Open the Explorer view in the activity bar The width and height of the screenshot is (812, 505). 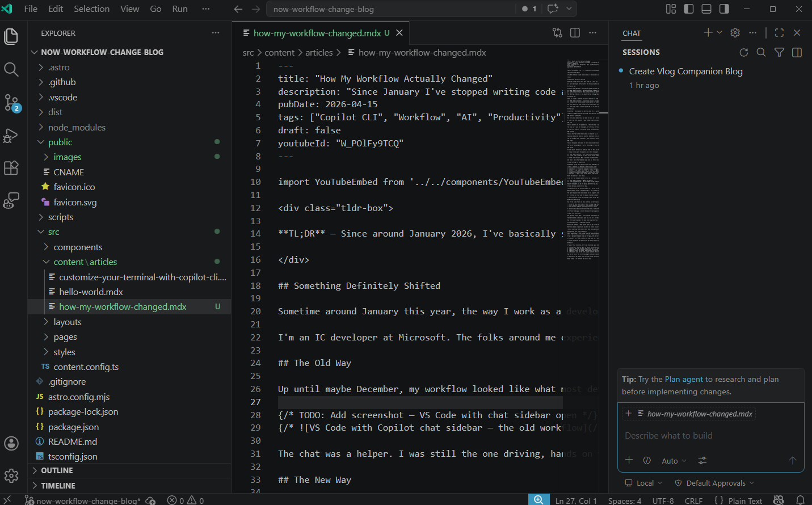pos(11,36)
